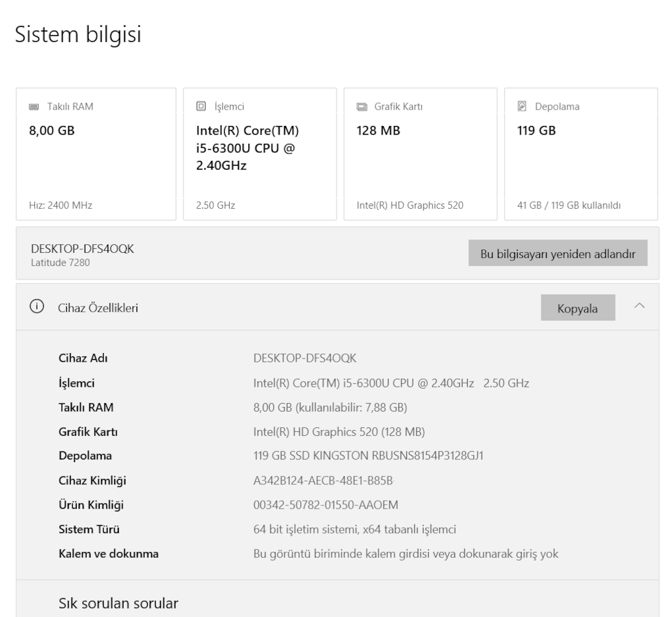
Task: Click the RAM chip icon in Takılı RAM card
Action: click(x=34, y=106)
